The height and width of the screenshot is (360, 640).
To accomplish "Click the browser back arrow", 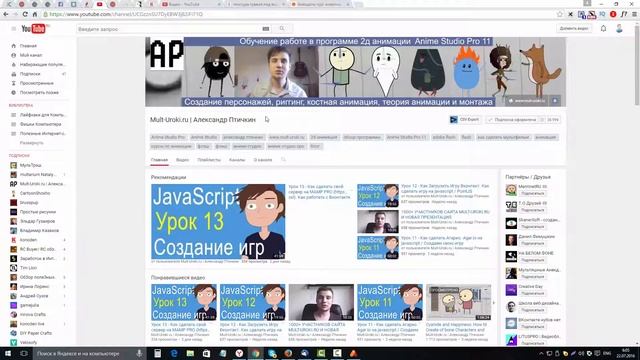I will [6, 14].
